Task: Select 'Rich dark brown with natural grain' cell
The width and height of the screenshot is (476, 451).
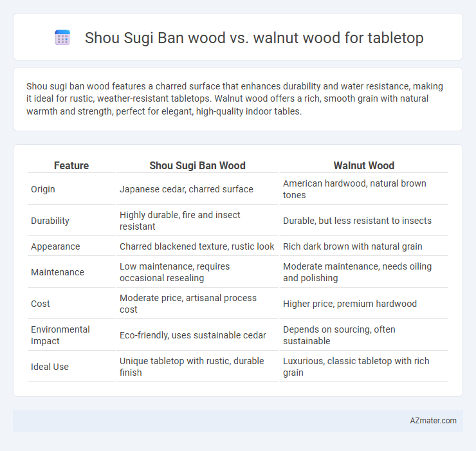Action: point(352,246)
